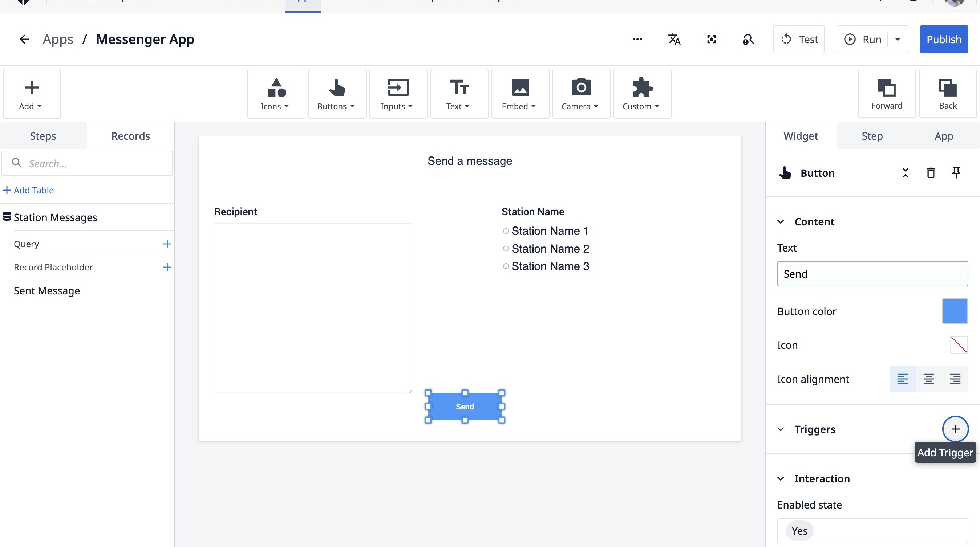980x547 pixels.
Task: Click the Search records field
Action: (x=88, y=163)
